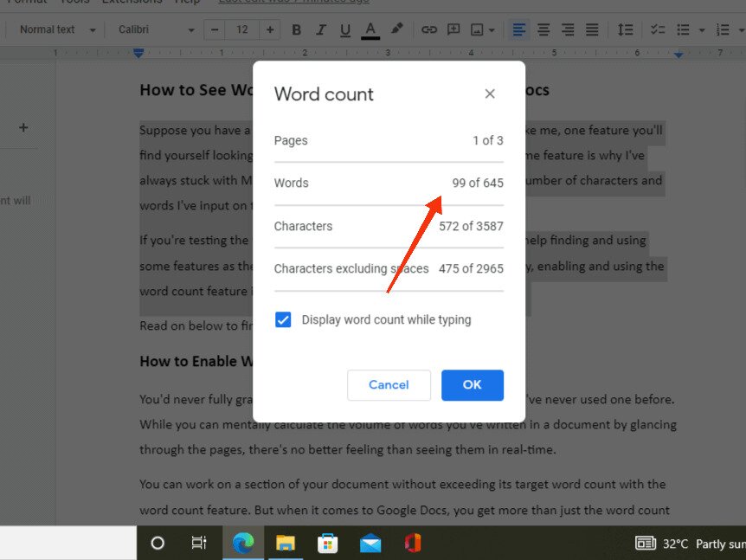This screenshot has height=560, width=746.
Task: Click the "475 of 2965" value
Action: point(471,269)
